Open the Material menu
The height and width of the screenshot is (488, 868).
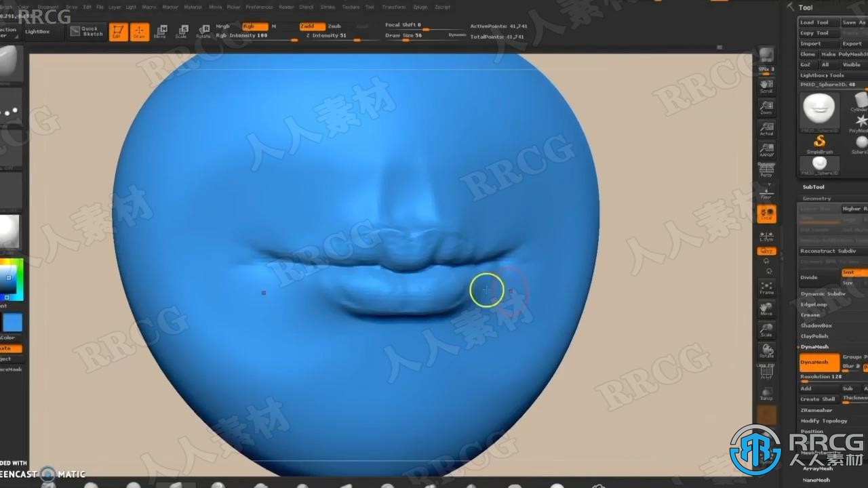[x=193, y=7]
